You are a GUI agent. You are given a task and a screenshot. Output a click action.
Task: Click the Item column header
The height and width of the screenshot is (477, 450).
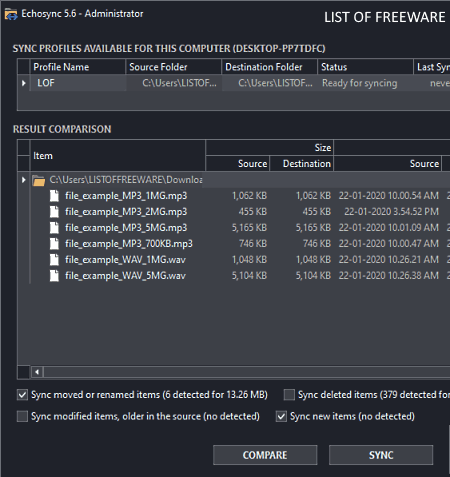118,156
